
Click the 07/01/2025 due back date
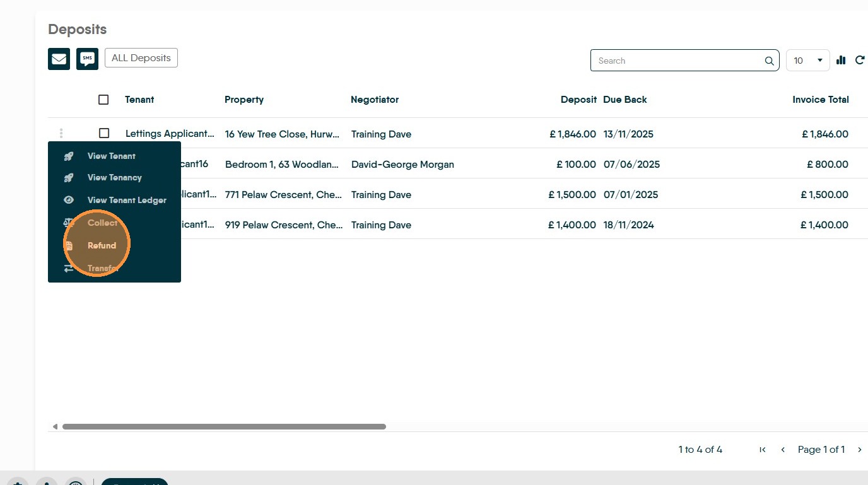coord(631,195)
